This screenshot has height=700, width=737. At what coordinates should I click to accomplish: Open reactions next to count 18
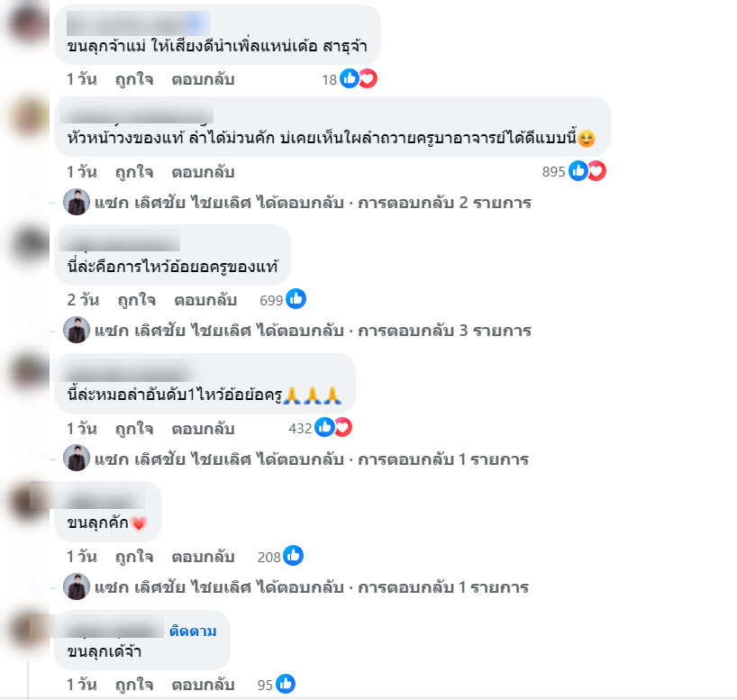tap(359, 78)
